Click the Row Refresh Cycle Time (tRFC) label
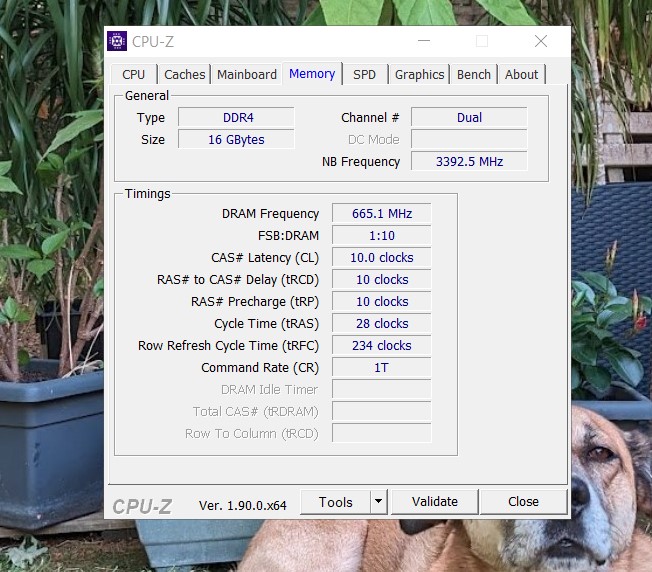This screenshot has height=572, width=652. pos(228,346)
